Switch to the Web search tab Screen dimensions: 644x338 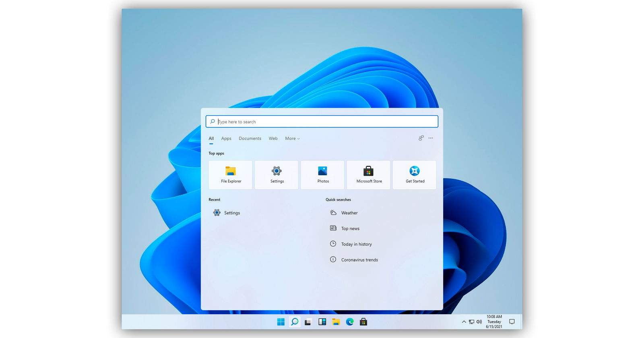click(x=273, y=139)
